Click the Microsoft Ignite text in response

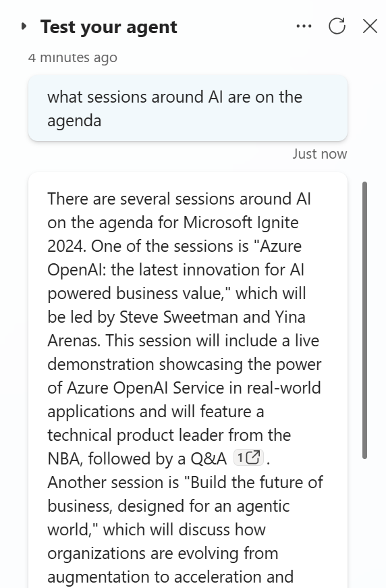click(x=241, y=223)
